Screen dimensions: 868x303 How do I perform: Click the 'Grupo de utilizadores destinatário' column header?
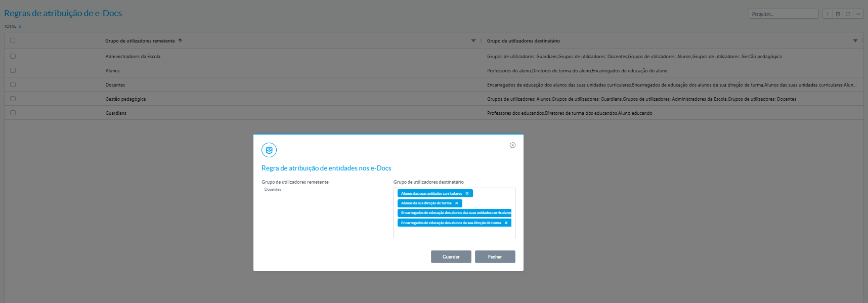pyautogui.click(x=524, y=40)
